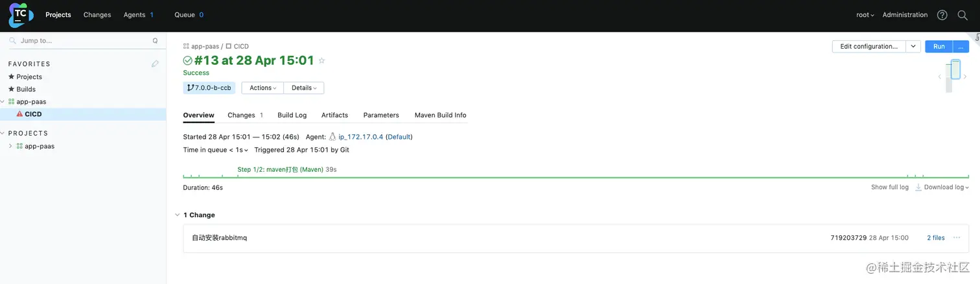Viewport: 980px width, 284px height.
Task: Click the app-paas breadcrumb link
Action: pos(205,47)
